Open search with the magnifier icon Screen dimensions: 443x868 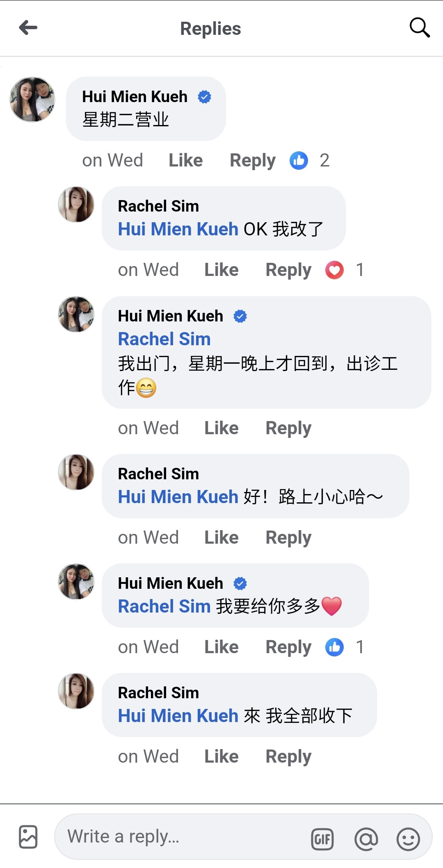[419, 28]
